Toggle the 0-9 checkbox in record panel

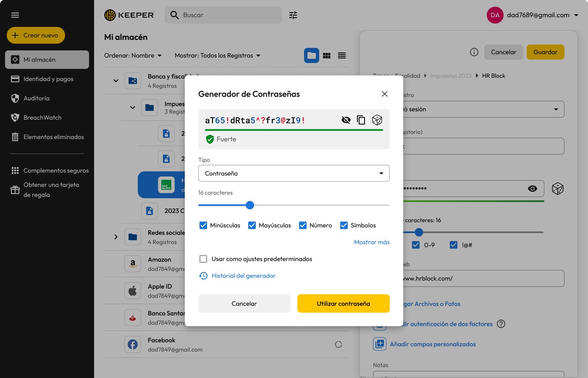(x=416, y=245)
